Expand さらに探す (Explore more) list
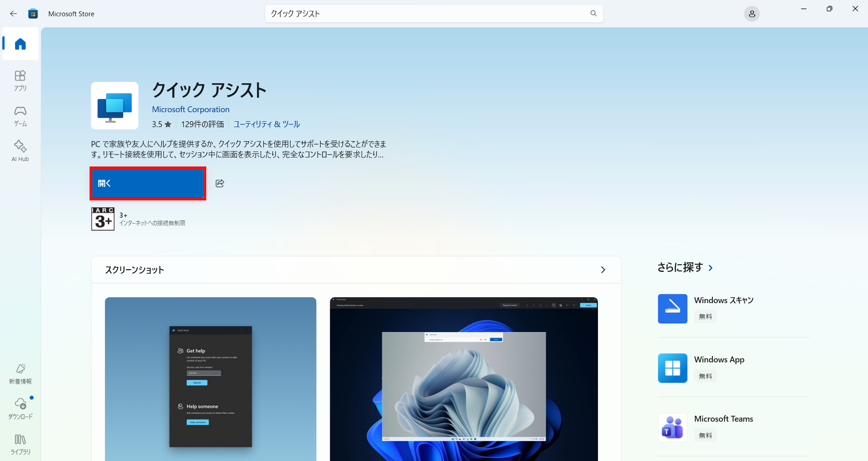Image resolution: width=868 pixels, height=461 pixels. [711, 268]
